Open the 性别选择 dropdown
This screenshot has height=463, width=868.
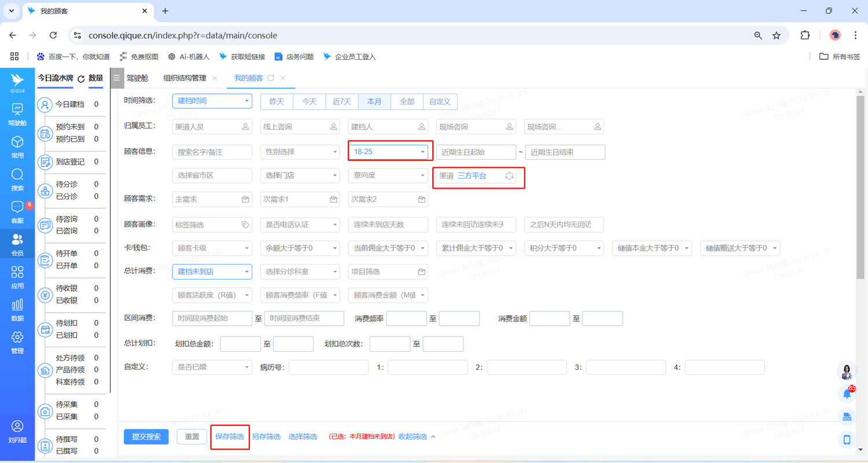tap(300, 152)
